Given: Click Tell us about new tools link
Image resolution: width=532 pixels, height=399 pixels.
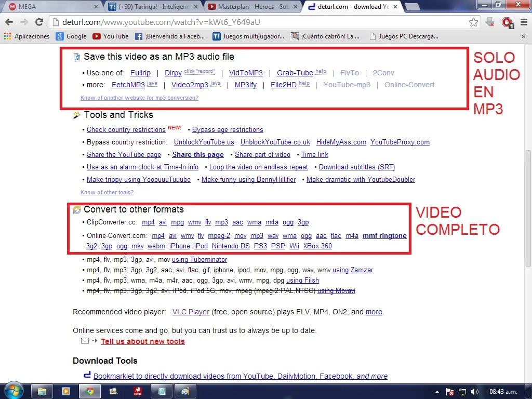Looking at the screenshot, I should pos(143,342).
